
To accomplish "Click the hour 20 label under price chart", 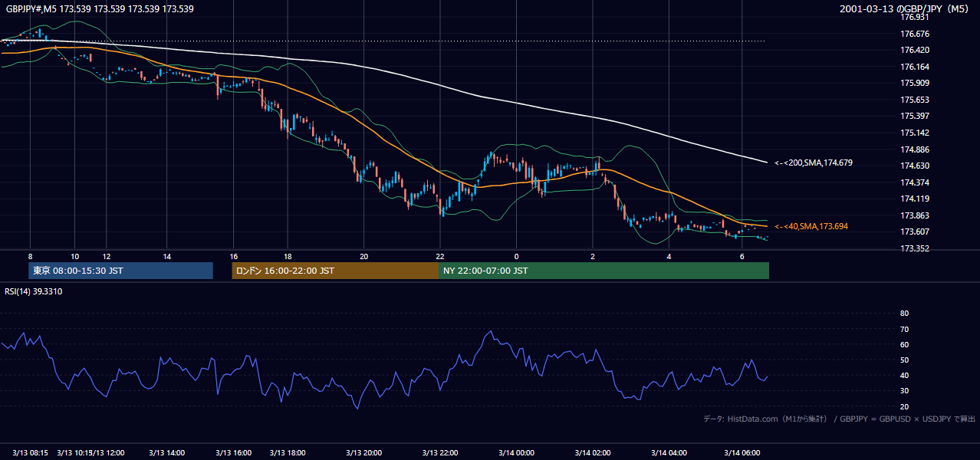I will tap(364, 256).
